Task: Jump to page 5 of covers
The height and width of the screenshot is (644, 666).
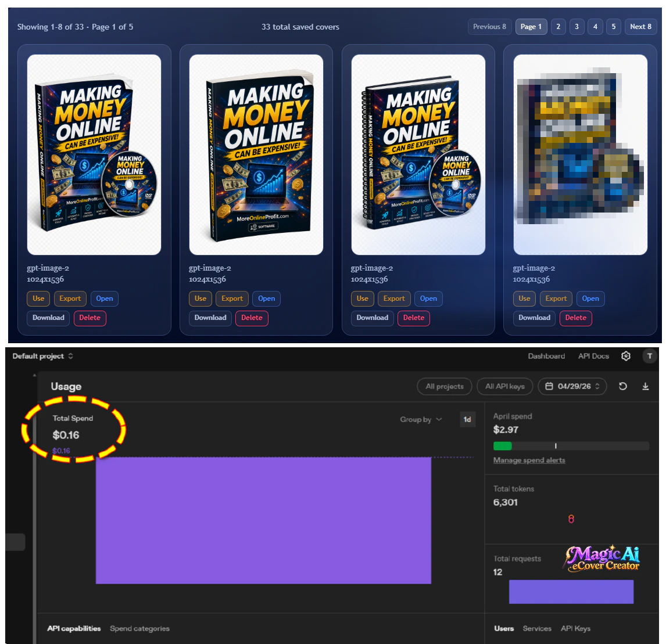Action: [x=613, y=27]
